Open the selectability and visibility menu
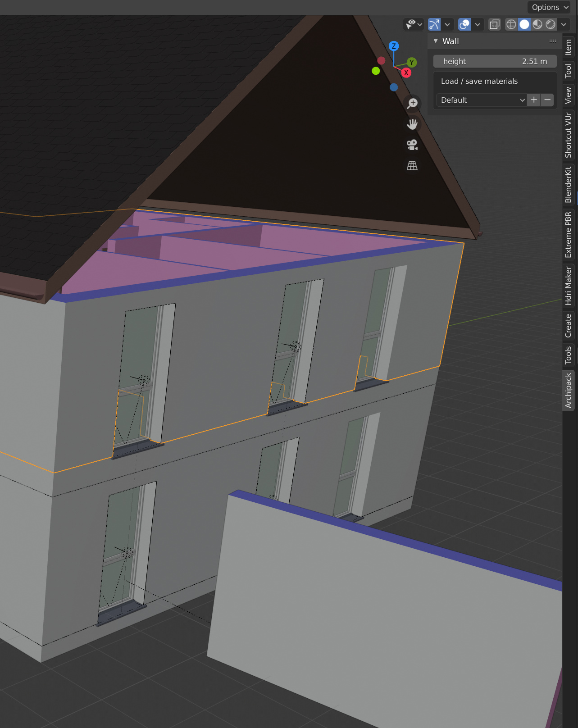The height and width of the screenshot is (728, 578). 414,24
